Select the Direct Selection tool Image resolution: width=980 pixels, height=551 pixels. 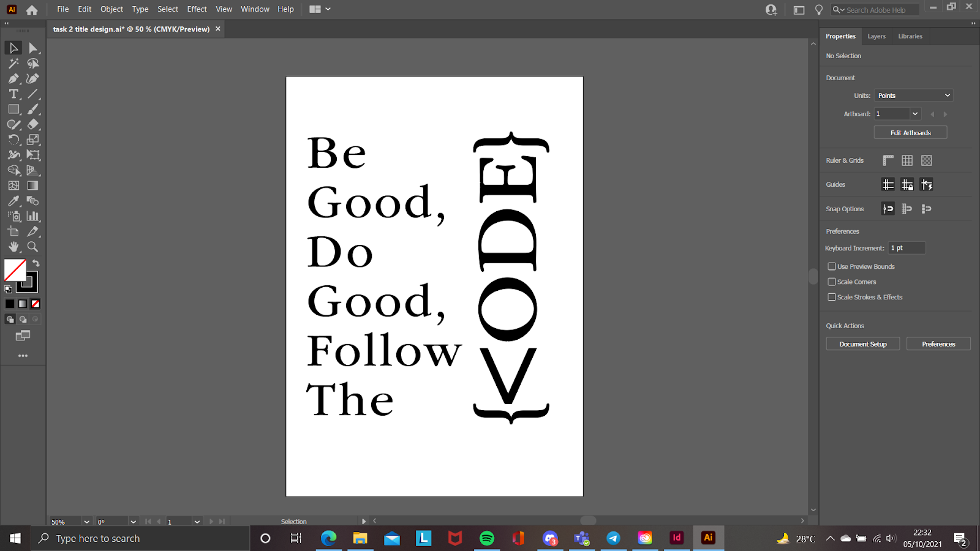point(33,48)
